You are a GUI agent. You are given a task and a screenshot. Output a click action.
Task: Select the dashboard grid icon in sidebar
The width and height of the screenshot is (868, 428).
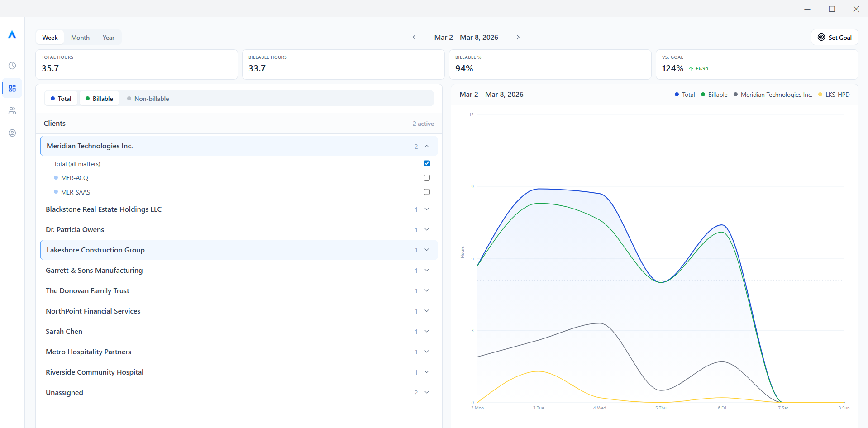(x=12, y=88)
